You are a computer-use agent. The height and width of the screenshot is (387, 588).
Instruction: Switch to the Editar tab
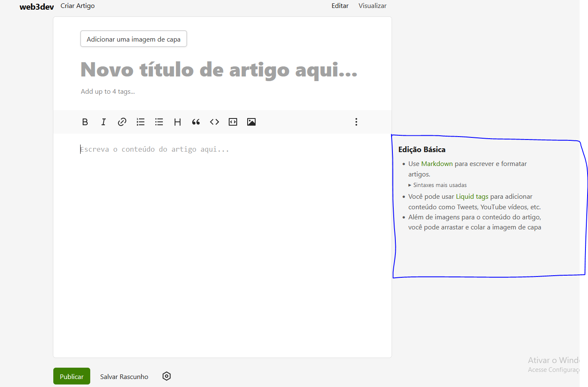340,6
